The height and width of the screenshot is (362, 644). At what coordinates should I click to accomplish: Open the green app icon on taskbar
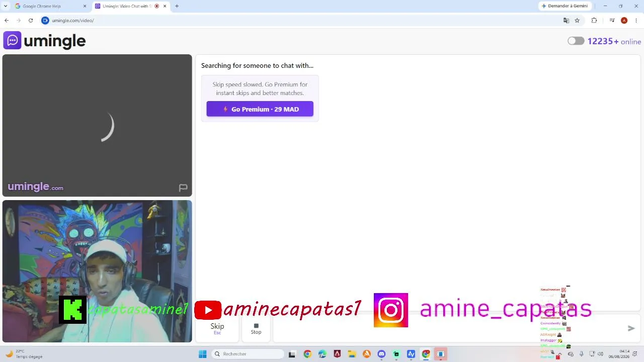click(396, 354)
